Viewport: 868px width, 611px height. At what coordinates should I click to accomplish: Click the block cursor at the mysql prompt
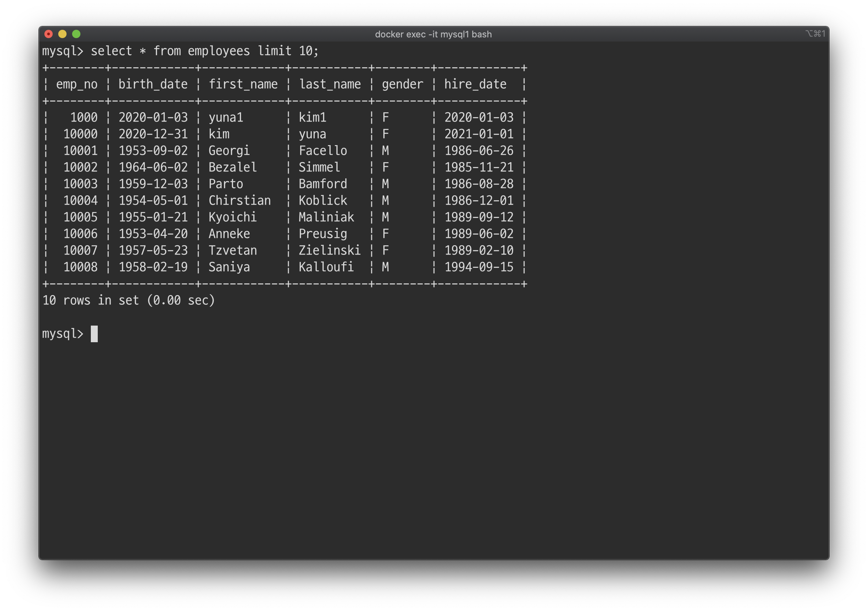[x=94, y=334]
